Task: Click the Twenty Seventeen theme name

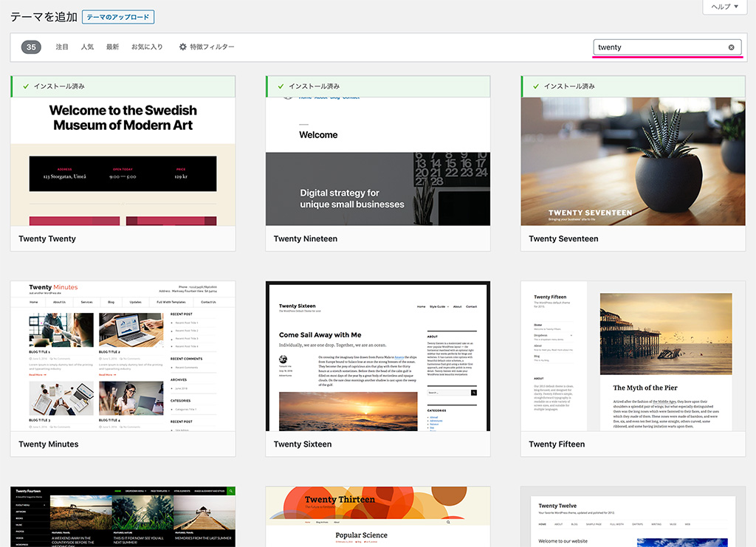Action: [x=563, y=238]
